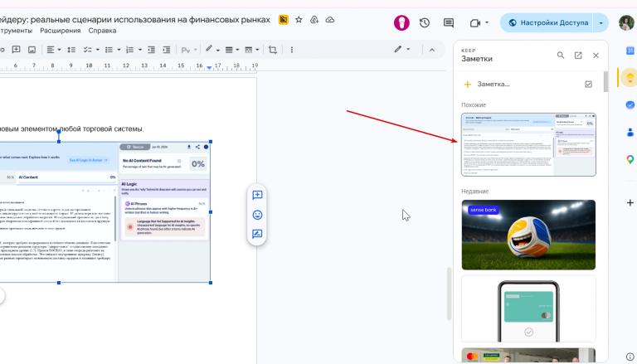This screenshot has height=364, width=637.
Task: Expand the checklist options dropdown arrow
Action: [x=98, y=50]
